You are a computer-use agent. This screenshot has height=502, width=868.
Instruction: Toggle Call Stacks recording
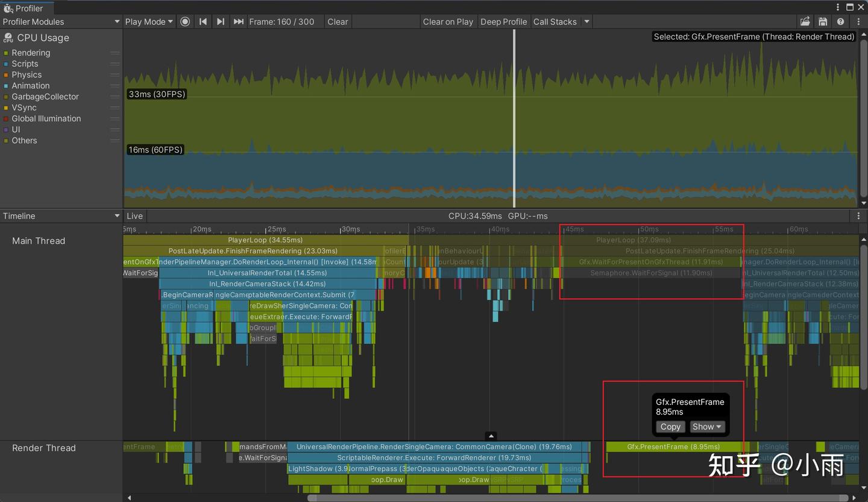(555, 22)
